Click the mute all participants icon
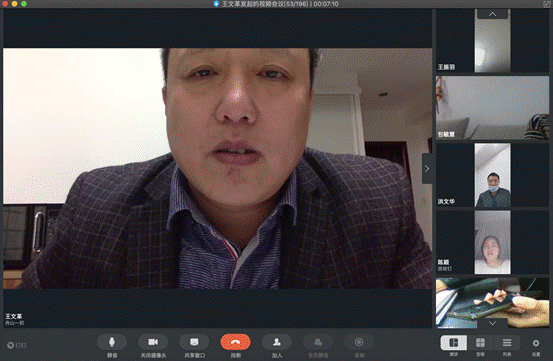Image resolution: width=553 pixels, height=361 pixels. tap(318, 342)
